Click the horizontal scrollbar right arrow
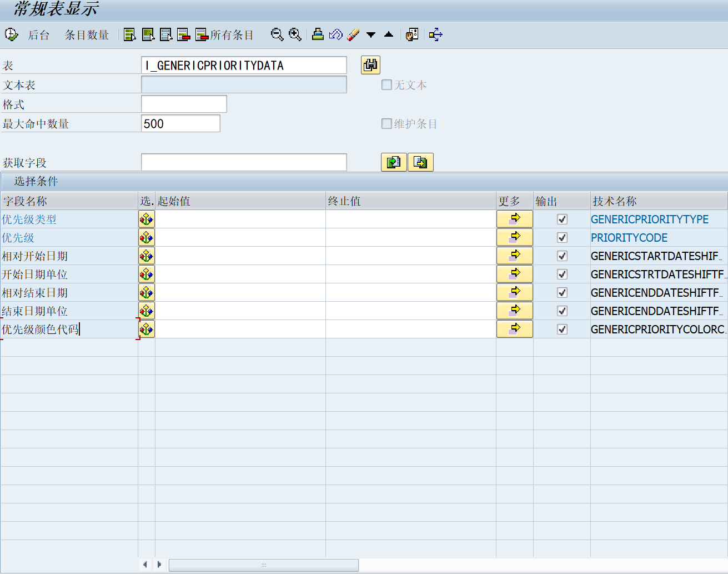The width and height of the screenshot is (728, 574). tap(159, 565)
